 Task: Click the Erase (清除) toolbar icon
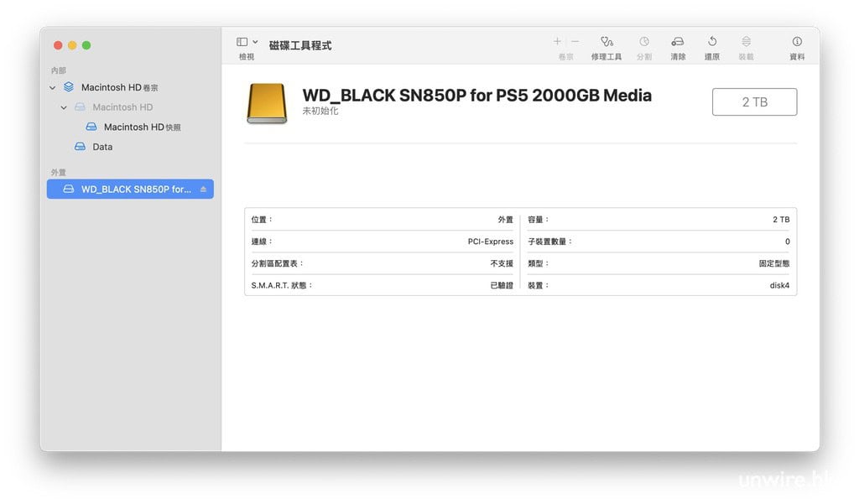tap(677, 42)
